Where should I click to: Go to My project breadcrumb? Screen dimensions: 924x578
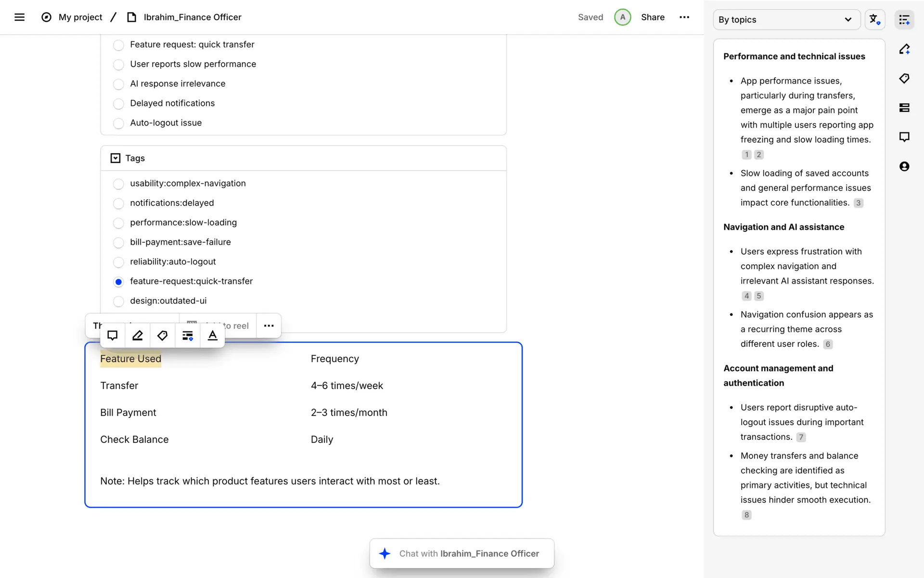click(x=80, y=17)
